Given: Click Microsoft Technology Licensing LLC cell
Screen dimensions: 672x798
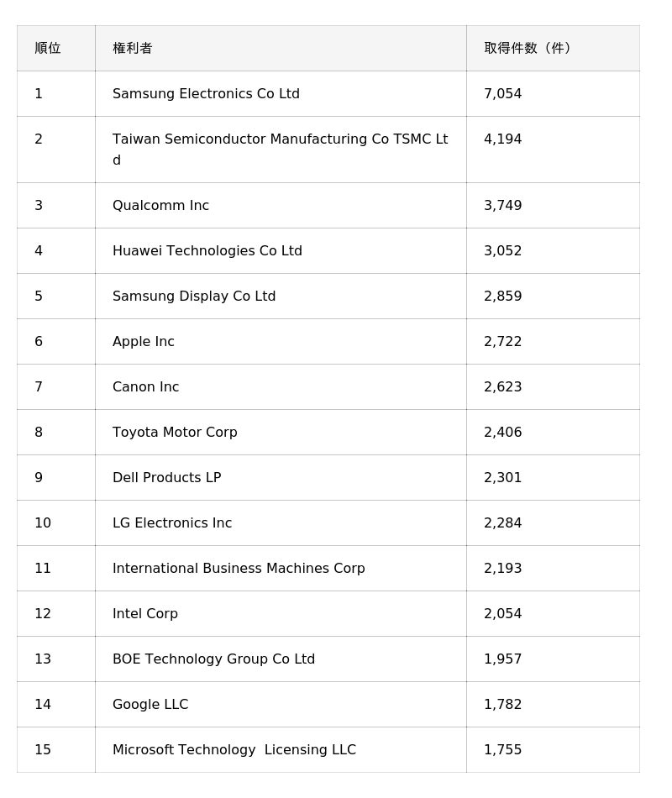Looking at the screenshot, I should [x=234, y=750].
